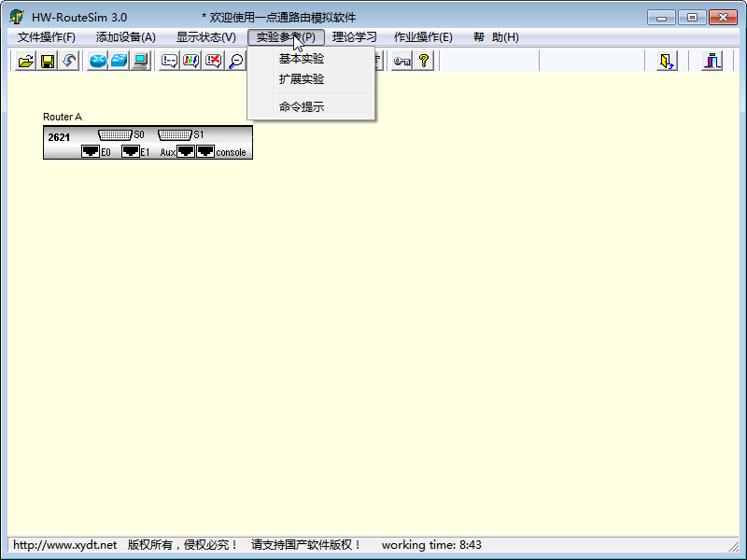Click the E0 Ethernet port on Router A
Screen dimensions: 747x560
tap(91, 151)
